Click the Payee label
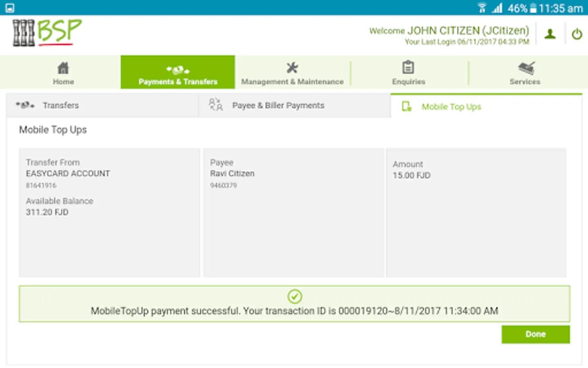This screenshot has height=368, width=588. click(222, 163)
